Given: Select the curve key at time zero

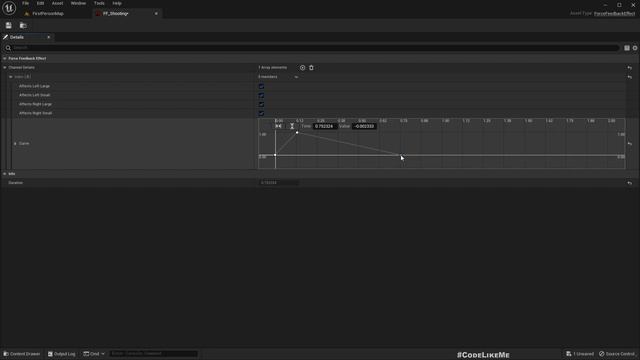Looking at the screenshot, I should [x=275, y=155].
